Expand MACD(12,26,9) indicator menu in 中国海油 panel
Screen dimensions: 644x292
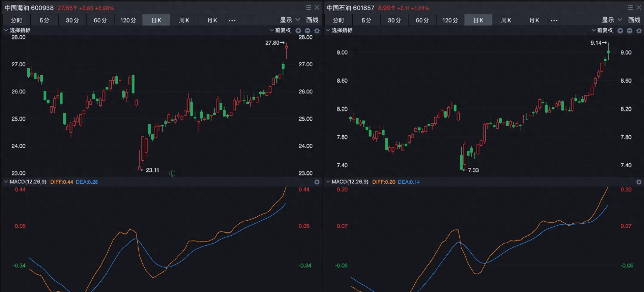[x=25, y=182]
